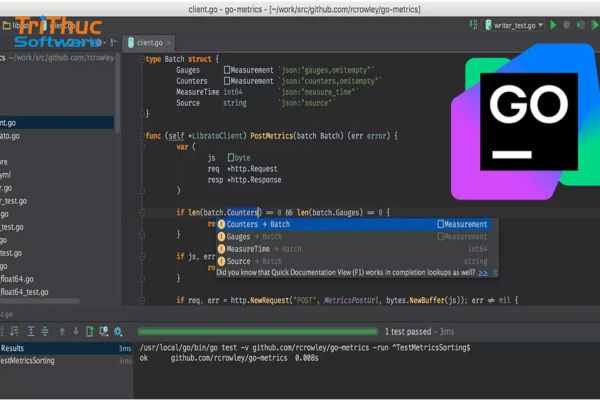Select Gauges completion suggestion
This screenshot has height=400, width=600.
pyautogui.click(x=354, y=237)
